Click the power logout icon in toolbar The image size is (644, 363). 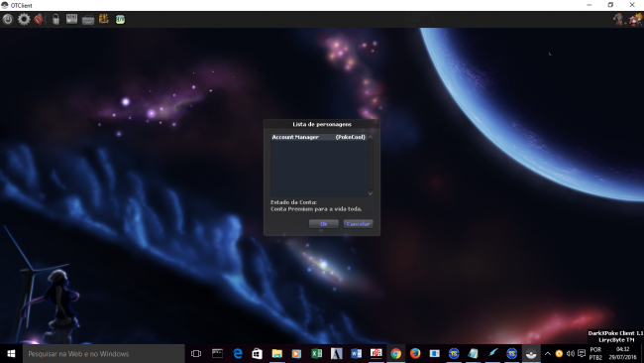coord(8,19)
